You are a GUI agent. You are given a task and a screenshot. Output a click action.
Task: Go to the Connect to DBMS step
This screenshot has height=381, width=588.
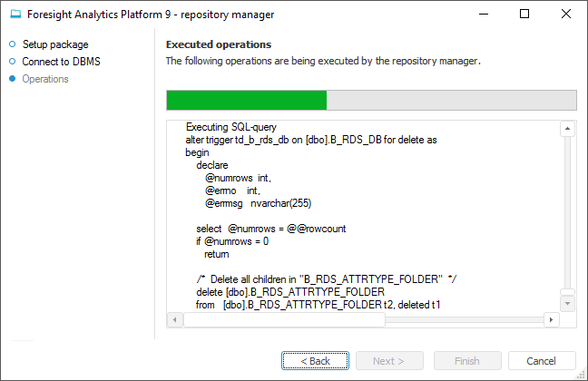tap(63, 62)
